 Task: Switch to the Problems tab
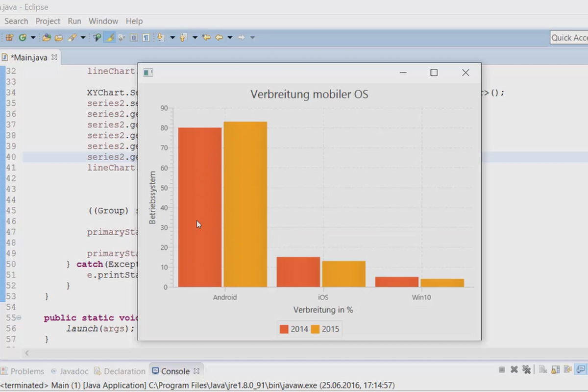(x=23, y=371)
